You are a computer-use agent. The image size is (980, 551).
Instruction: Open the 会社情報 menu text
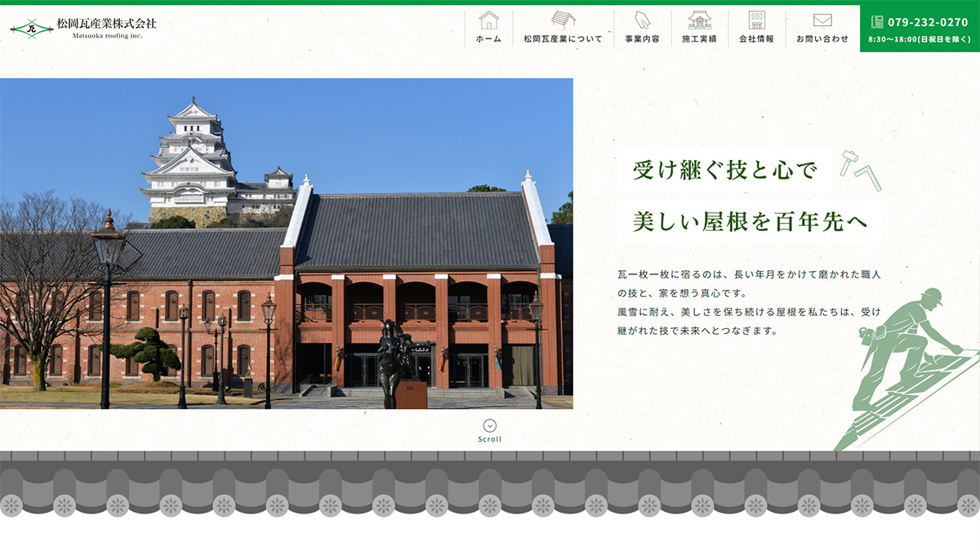(x=756, y=39)
